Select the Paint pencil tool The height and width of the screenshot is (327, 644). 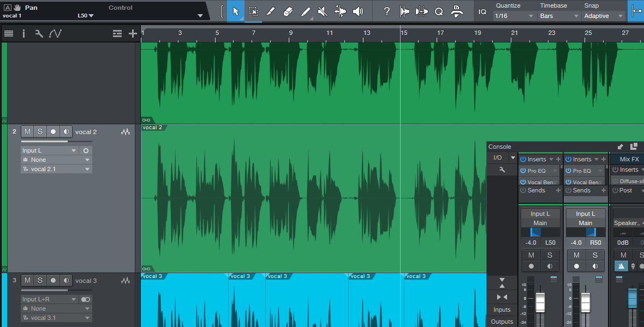306,11
